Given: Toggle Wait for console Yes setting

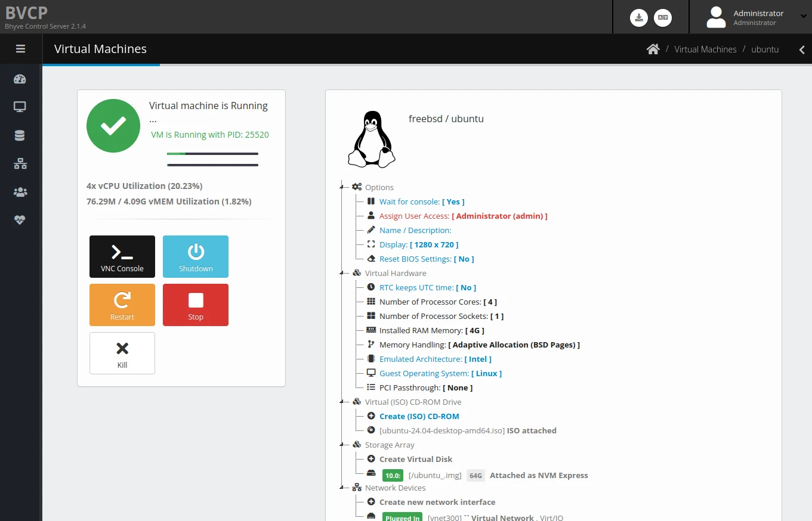Looking at the screenshot, I should coord(421,202).
